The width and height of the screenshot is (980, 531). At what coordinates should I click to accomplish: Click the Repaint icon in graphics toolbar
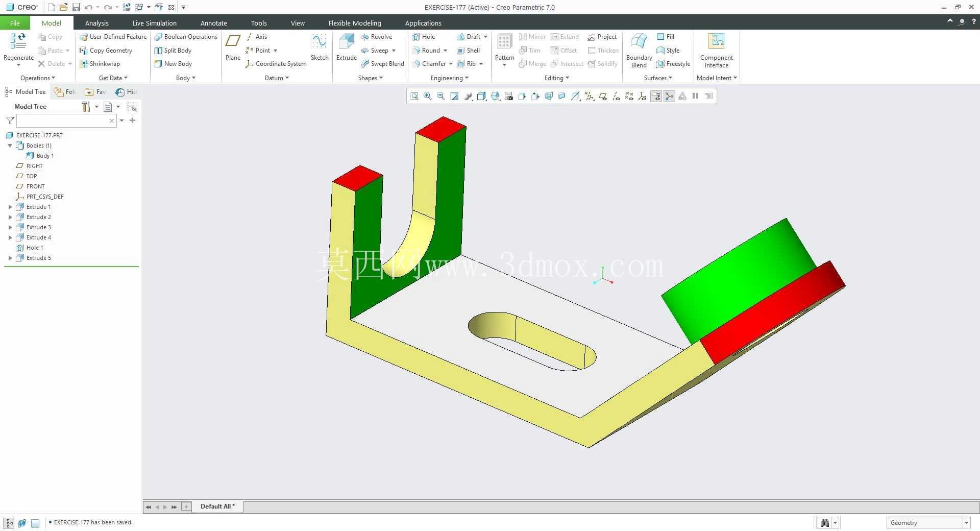(x=454, y=96)
